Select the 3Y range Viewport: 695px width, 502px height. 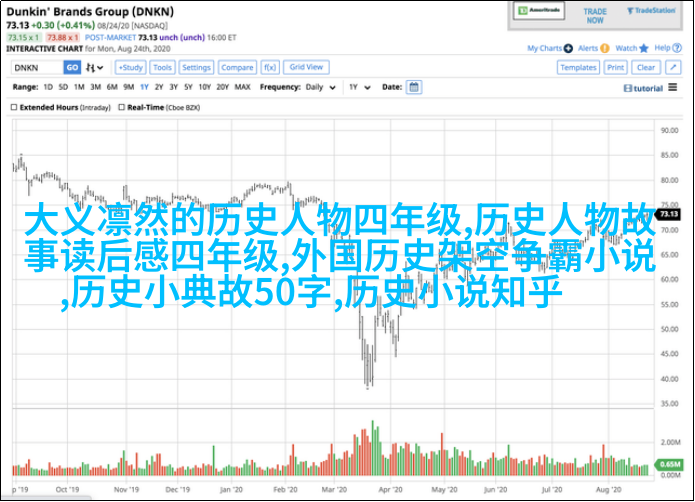173,87
